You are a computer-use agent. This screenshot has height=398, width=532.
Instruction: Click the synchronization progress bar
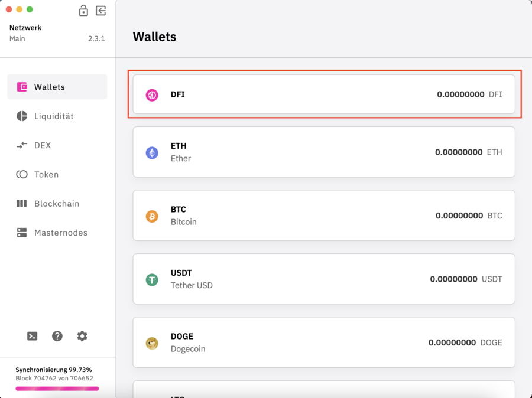56,389
